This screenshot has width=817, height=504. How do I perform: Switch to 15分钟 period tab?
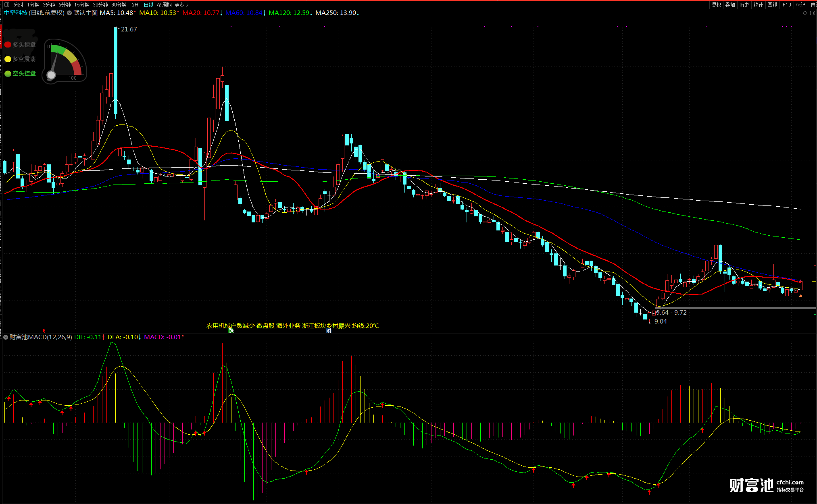pyautogui.click(x=81, y=5)
